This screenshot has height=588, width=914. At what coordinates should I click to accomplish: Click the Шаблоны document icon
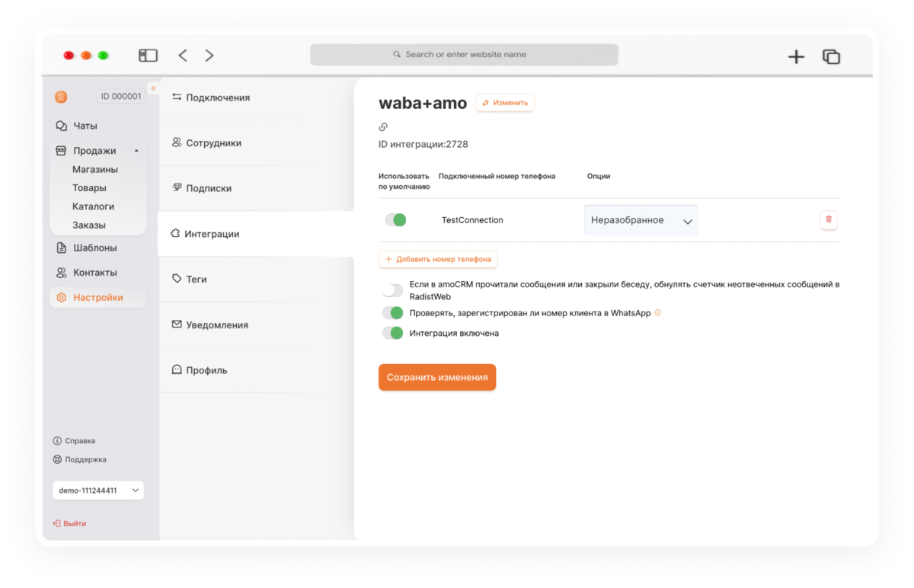coord(62,248)
